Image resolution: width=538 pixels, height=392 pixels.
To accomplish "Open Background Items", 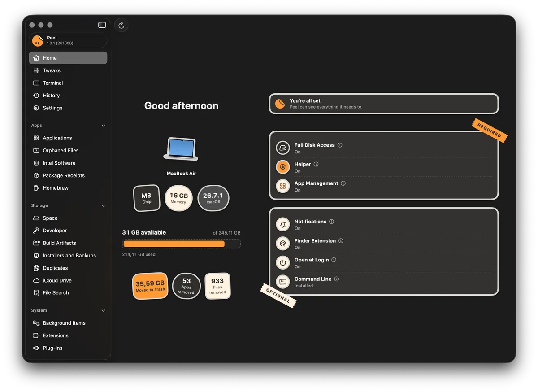I will tap(68, 323).
